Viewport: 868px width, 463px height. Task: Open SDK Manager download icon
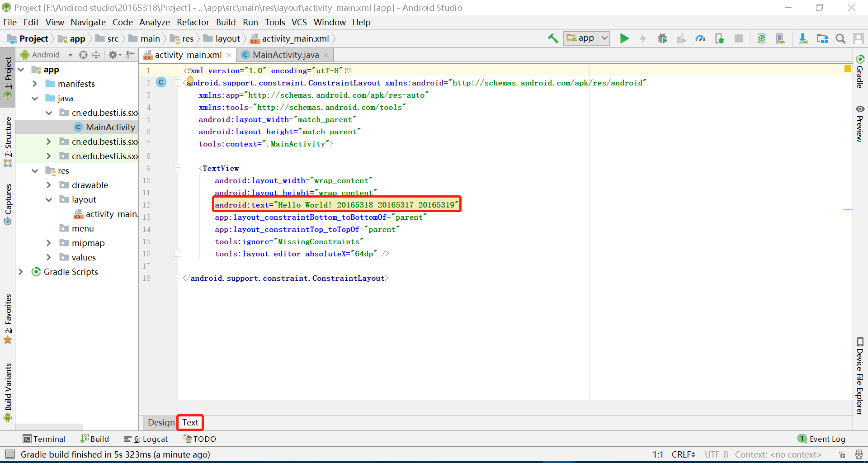pos(803,38)
